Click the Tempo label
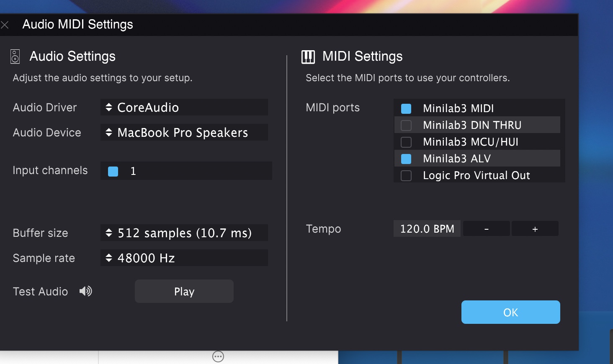613x364 pixels. (x=323, y=229)
